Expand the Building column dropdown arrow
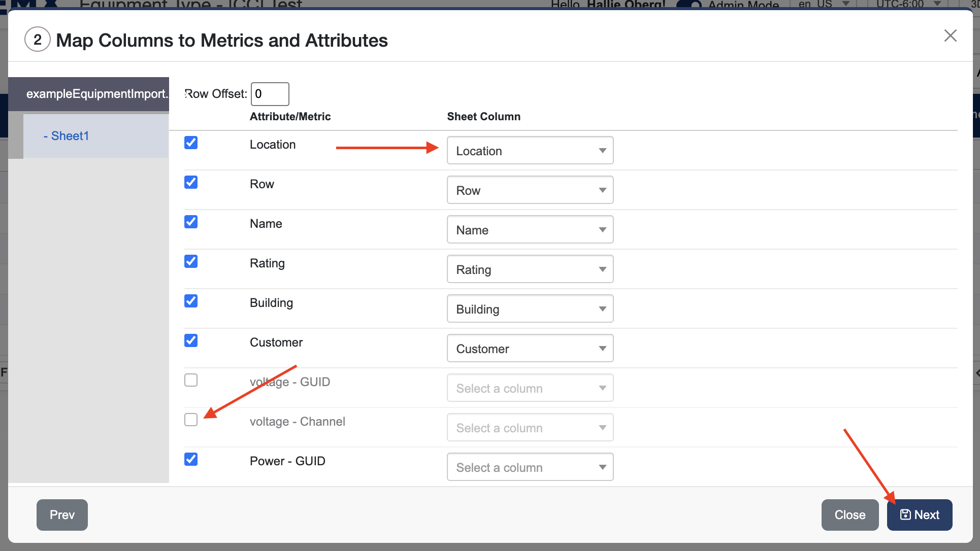Screen dimensions: 980x551 (602, 309)
